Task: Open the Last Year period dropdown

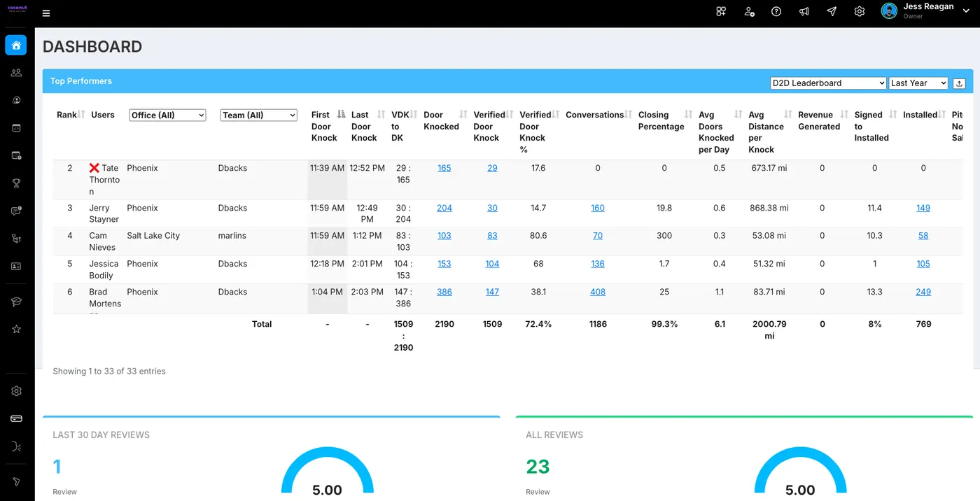Action: 918,83
